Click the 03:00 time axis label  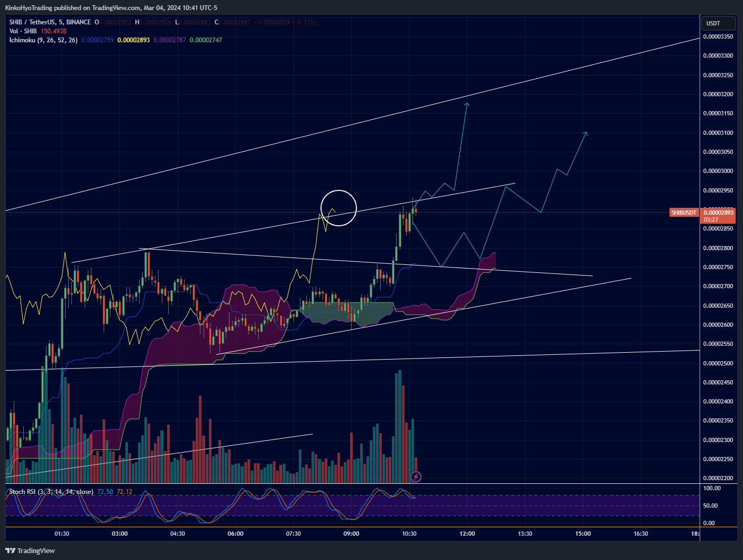click(120, 534)
